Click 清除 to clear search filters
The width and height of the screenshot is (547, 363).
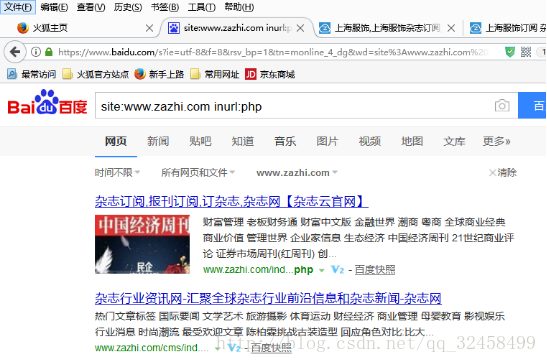point(503,173)
